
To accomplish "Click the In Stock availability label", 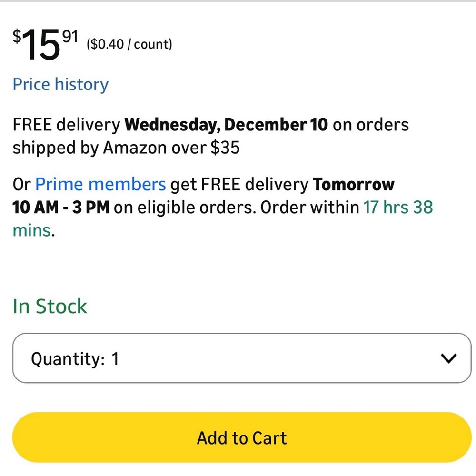I will coord(49,306).
